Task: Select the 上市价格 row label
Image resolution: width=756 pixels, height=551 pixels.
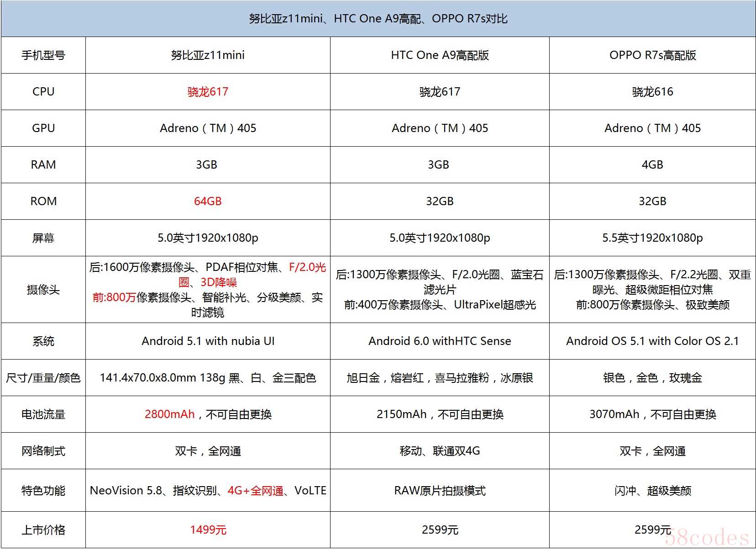Action: point(43,530)
